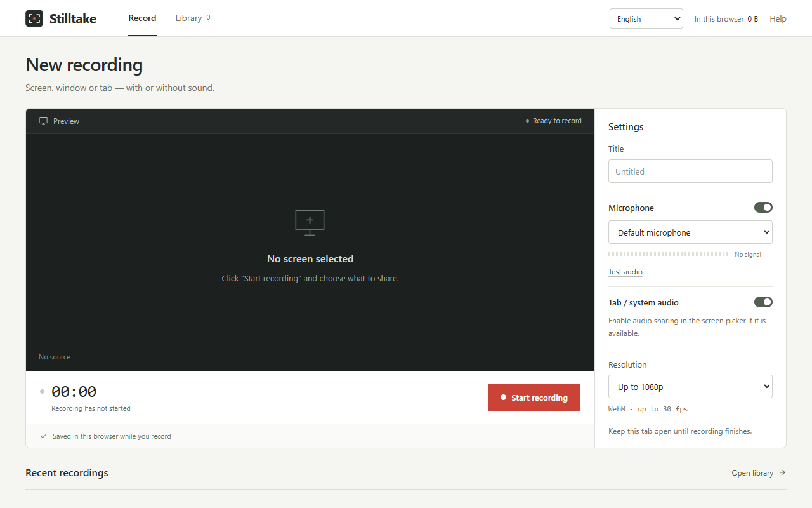Click the gray dot beside the 00:00 timer
The image size is (812, 508).
click(42, 391)
